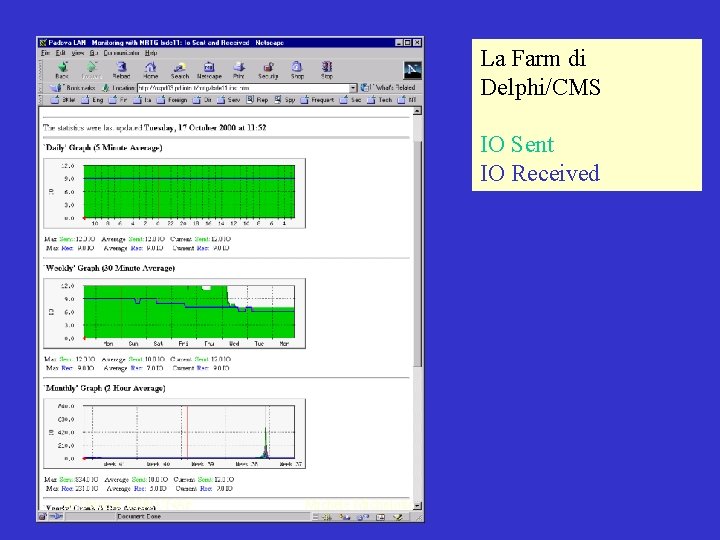Click the "'Monthly' Graph (2 Hour Average)" heading
The image size is (720, 540).
[x=105, y=388]
